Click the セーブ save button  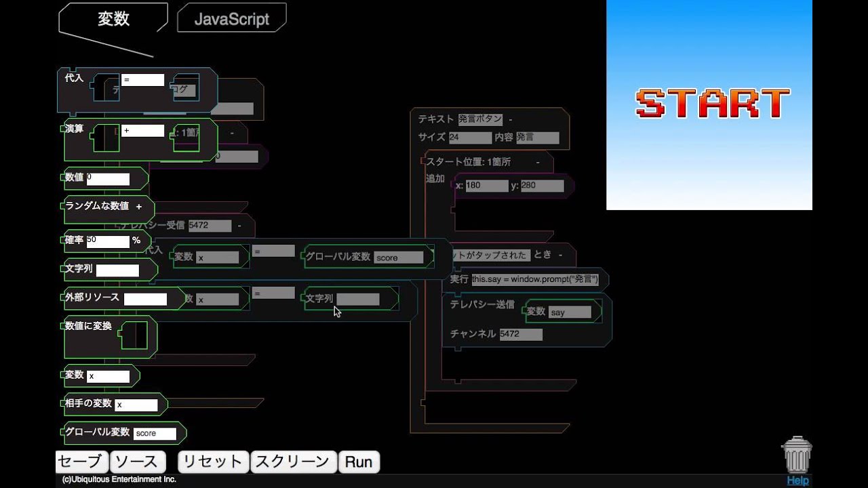[x=82, y=462]
